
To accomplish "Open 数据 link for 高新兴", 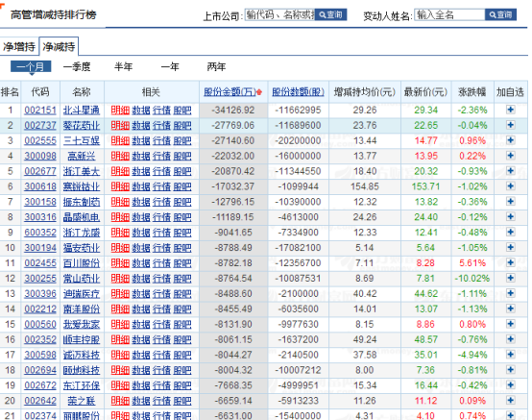I will pos(141,156).
